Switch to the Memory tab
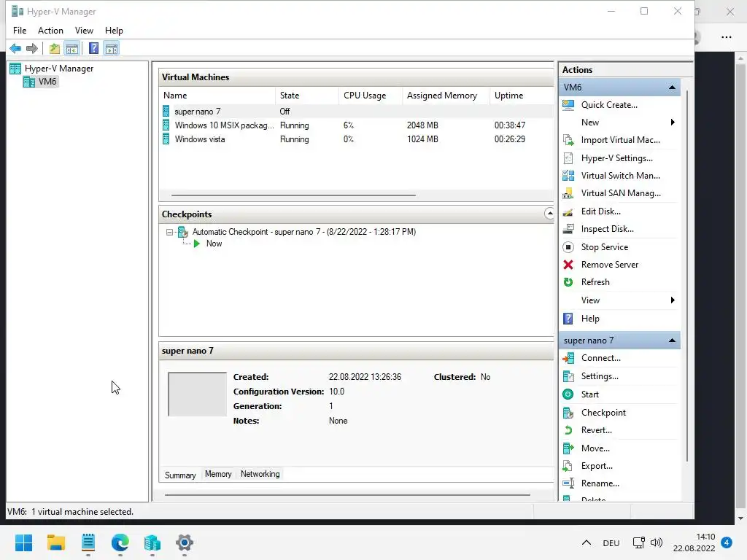The height and width of the screenshot is (560, 747). click(218, 474)
